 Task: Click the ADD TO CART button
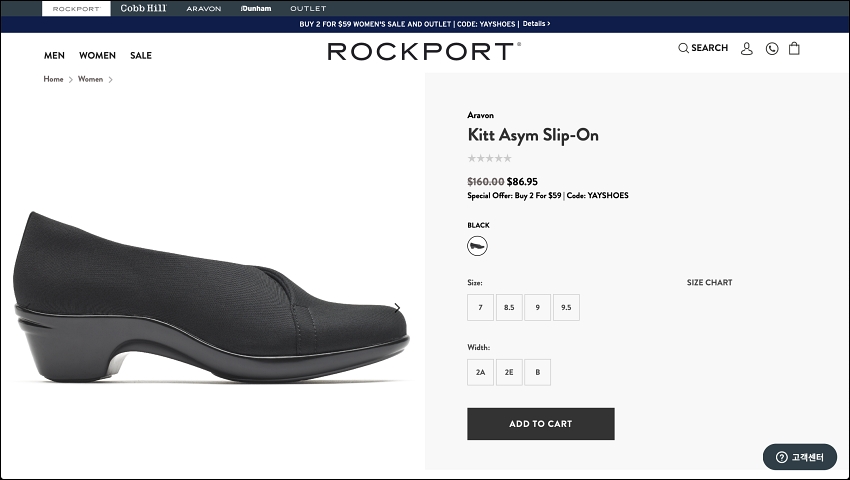coord(541,424)
